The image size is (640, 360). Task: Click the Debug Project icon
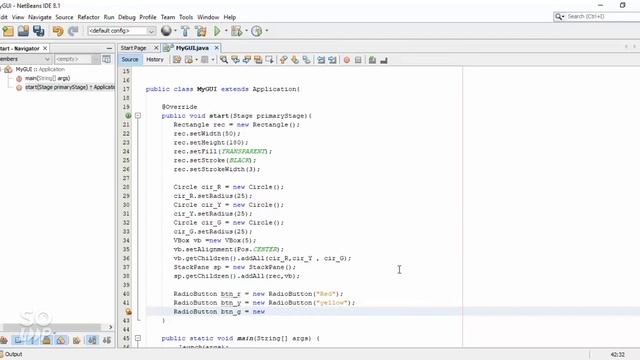[236, 31]
